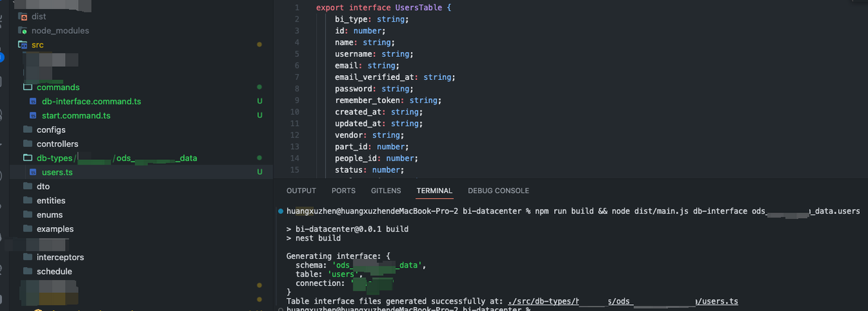Click the TypeScript icon beside users.ts
Screen dimensions: 868x311
(33, 172)
